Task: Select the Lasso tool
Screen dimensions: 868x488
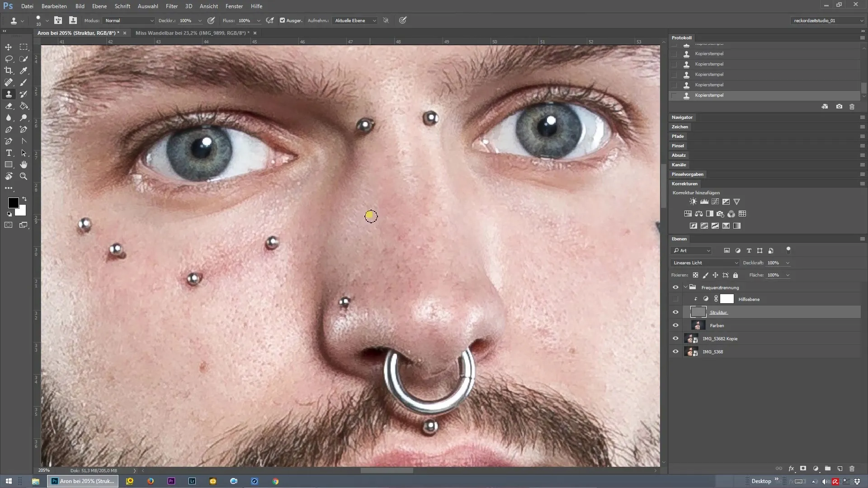Action: pyautogui.click(x=9, y=59)
